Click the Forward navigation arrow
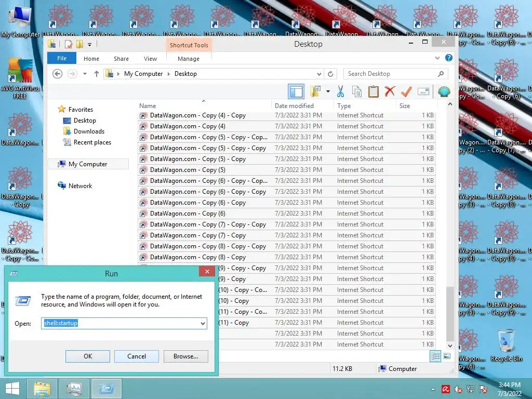 [72, 74]
